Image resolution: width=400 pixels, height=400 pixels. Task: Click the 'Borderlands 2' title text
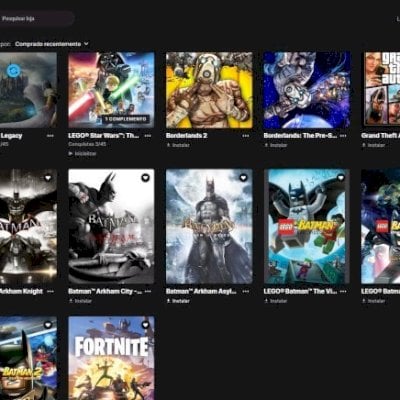point(187,136)
